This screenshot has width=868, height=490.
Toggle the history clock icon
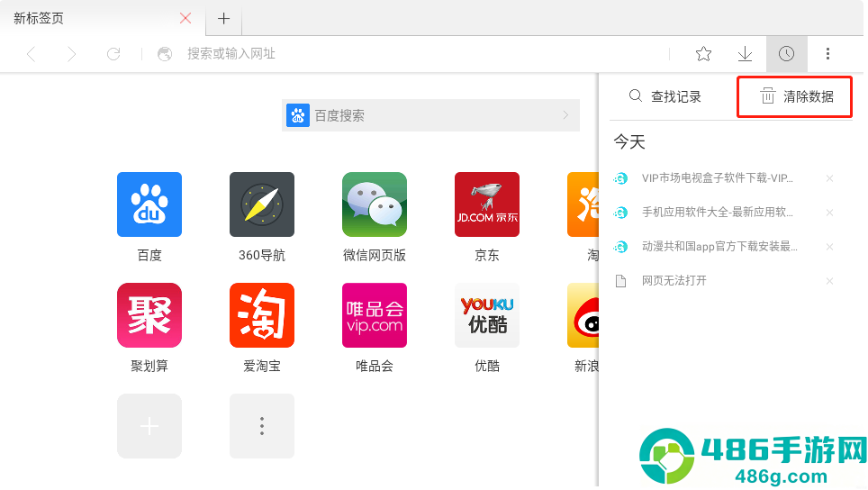point(787,54)
